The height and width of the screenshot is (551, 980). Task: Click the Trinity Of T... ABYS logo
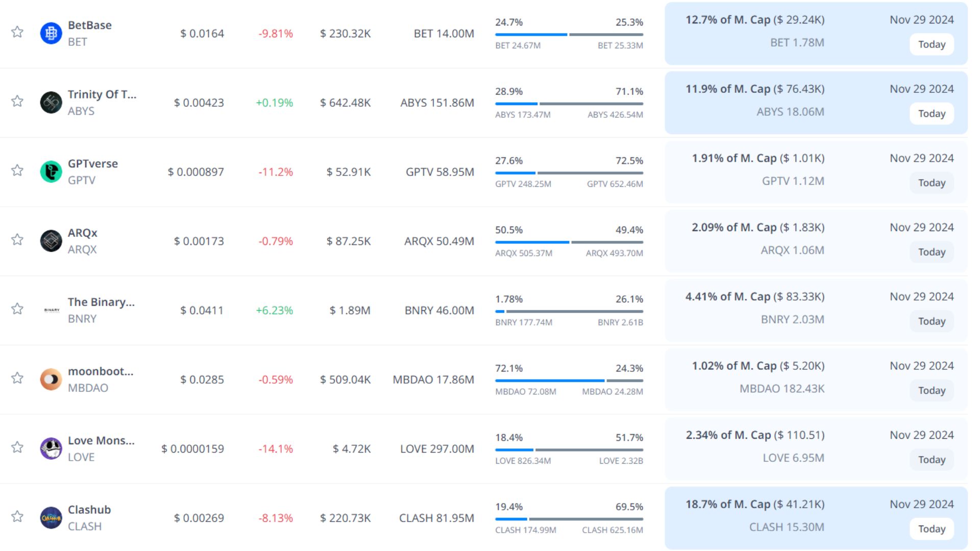(51, 103)
